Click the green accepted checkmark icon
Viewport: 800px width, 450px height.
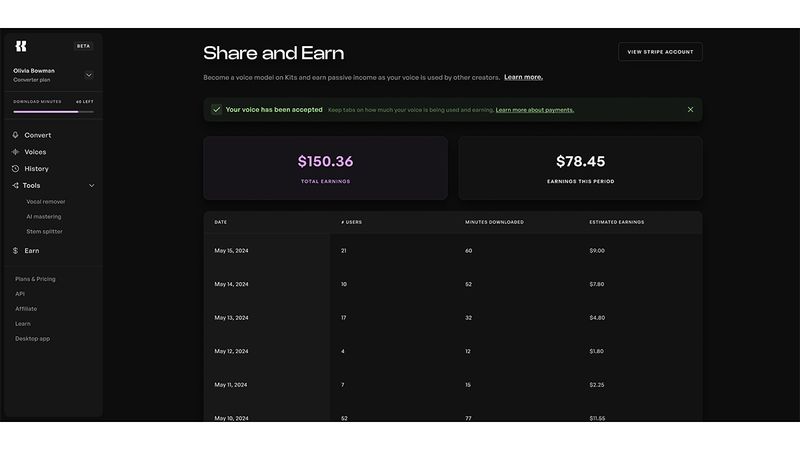pyautogui.click(x=216, y=110)
